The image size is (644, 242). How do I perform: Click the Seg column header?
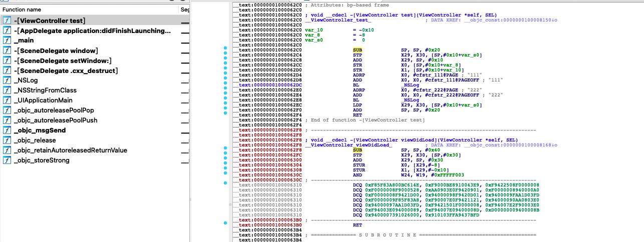185,9
